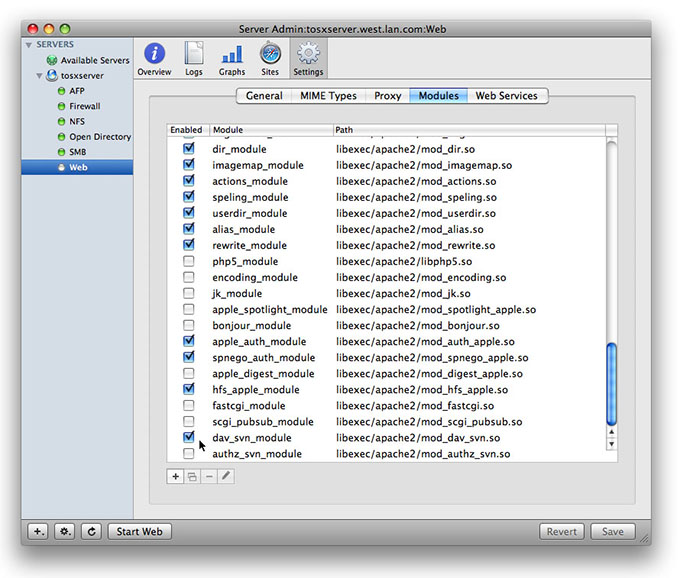The height and width of the screenshot is (578, 680).
Task: Click the Start Web button
Action: [139, 532]
